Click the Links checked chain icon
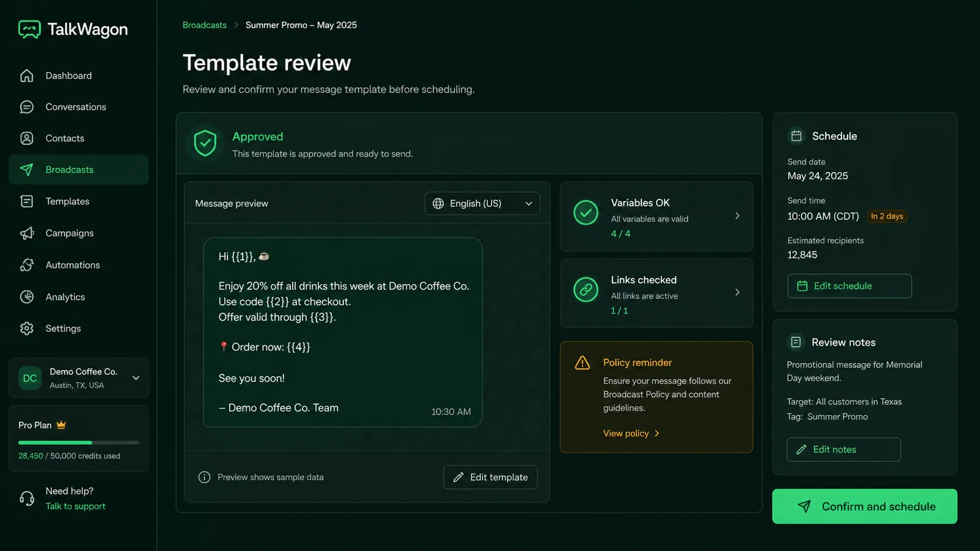This screenshot has width=980, height=551. 586,290
